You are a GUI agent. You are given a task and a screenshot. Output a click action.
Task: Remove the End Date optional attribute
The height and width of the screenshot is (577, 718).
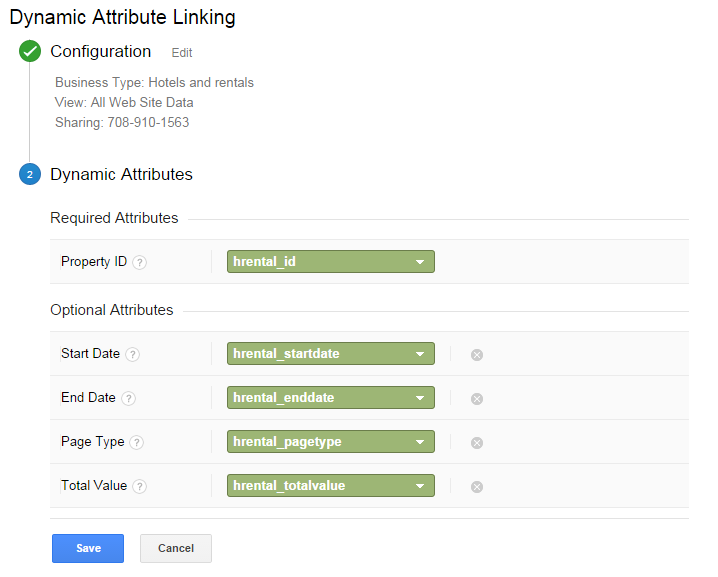coord(477,398)
